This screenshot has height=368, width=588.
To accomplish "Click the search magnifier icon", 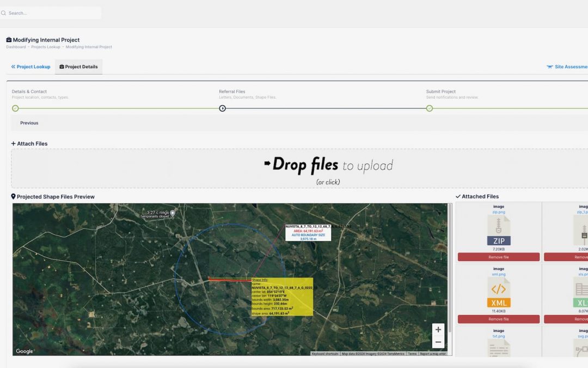I will pos(3,13).
